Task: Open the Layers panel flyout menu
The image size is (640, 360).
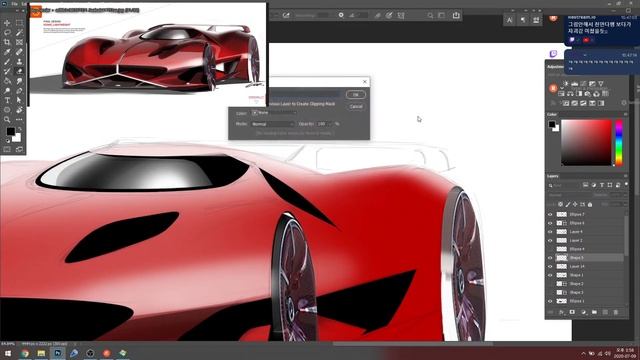Action: pos(625,176)
